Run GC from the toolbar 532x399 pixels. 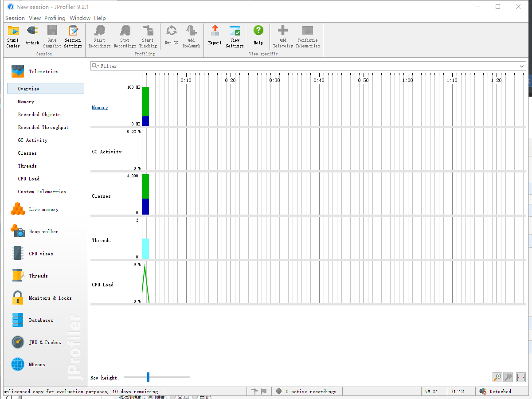coord(171,36)
